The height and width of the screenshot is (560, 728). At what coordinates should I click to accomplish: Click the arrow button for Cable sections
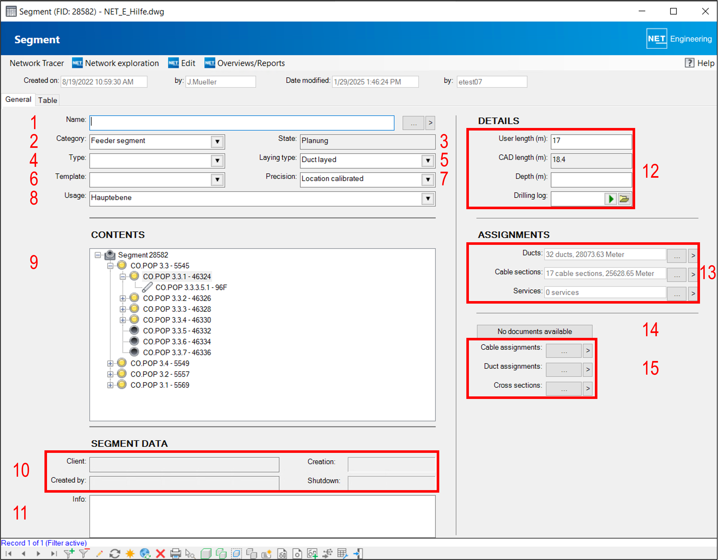(x=693, y=274)
